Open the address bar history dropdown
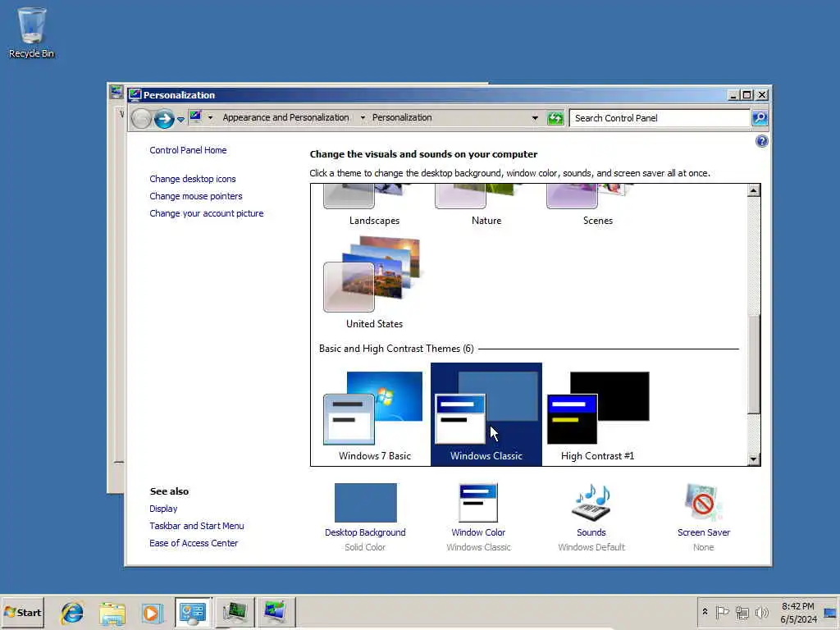This screenshot has width=840, height=630. [x=535, y=118]
